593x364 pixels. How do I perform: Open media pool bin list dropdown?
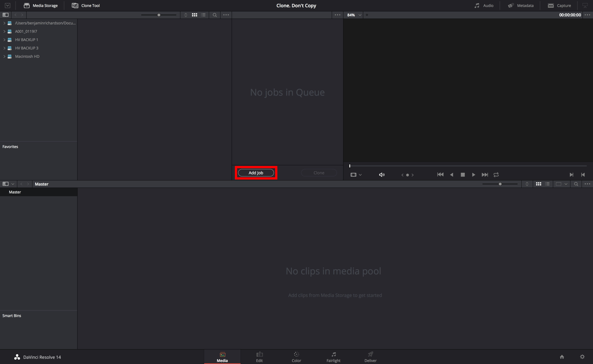pyautogui.click(x=13, y=184)
